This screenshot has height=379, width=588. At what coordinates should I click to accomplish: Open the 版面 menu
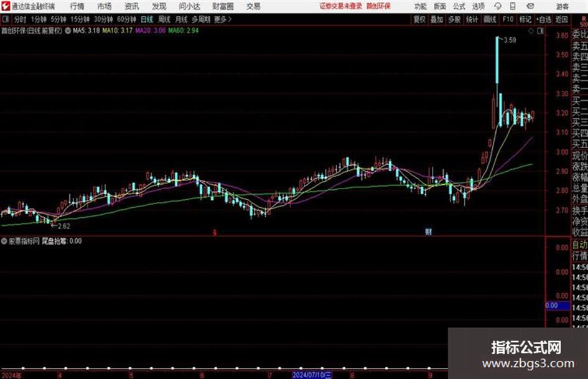click(439, 6)
